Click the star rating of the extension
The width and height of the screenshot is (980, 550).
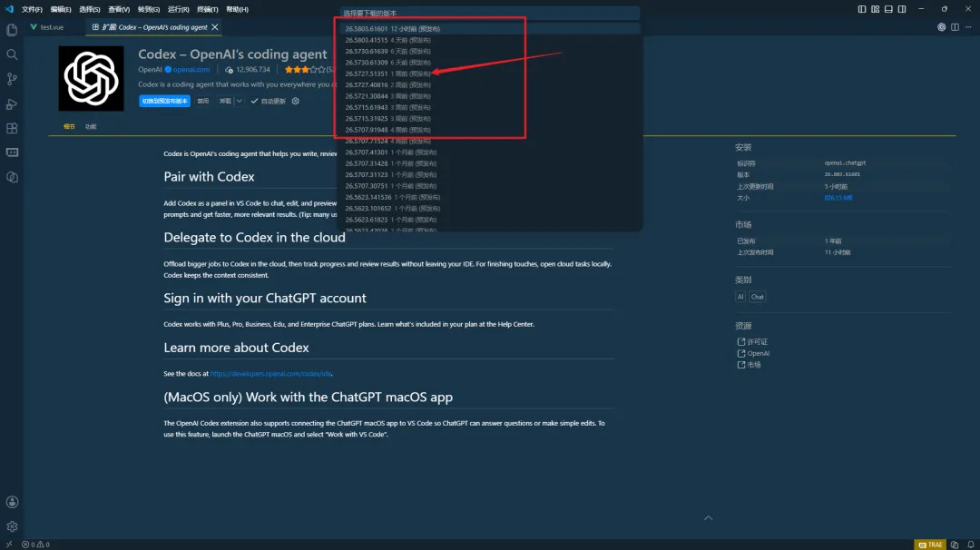305,69
